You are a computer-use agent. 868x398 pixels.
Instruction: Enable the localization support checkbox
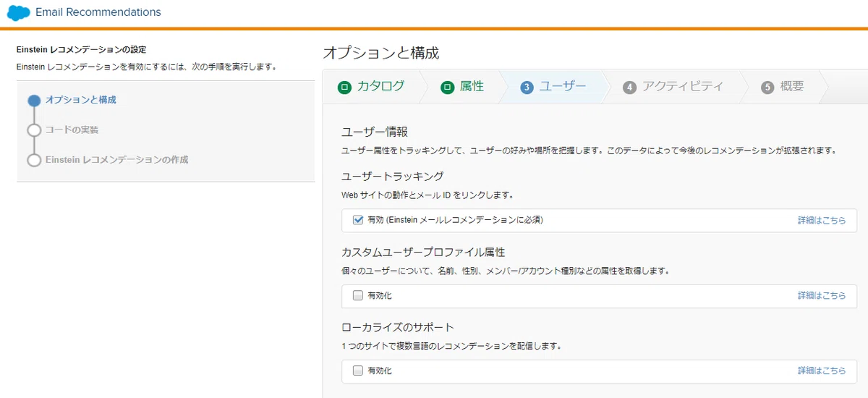358,371
